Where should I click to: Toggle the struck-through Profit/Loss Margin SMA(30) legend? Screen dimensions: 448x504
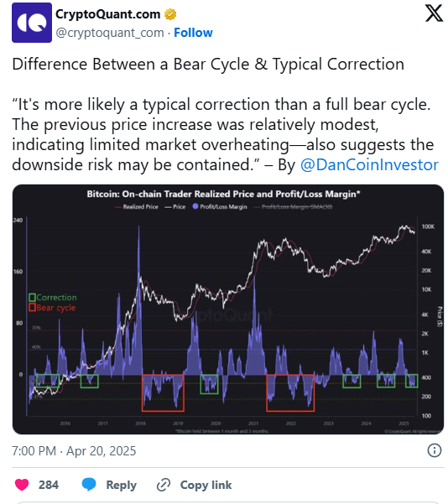[x=294, y=206]
